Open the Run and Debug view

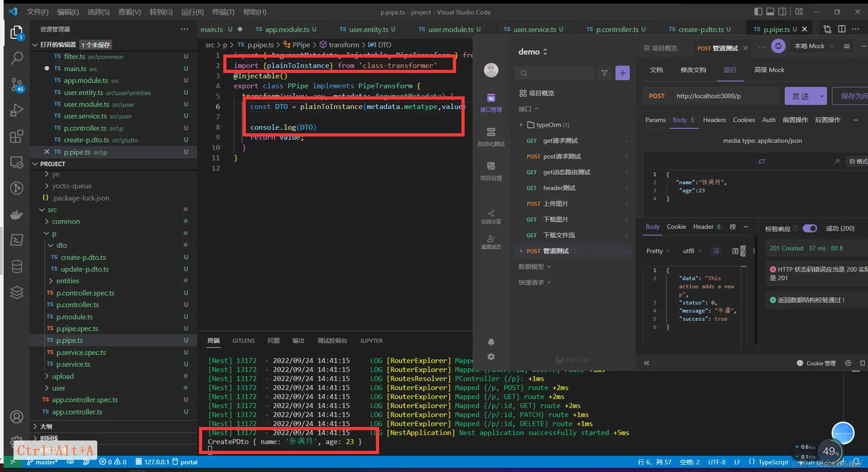[17, 110]
